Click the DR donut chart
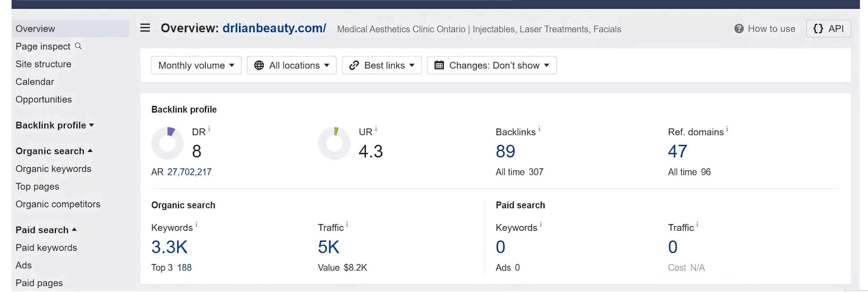The image size is (868, 292). point(167,143)
